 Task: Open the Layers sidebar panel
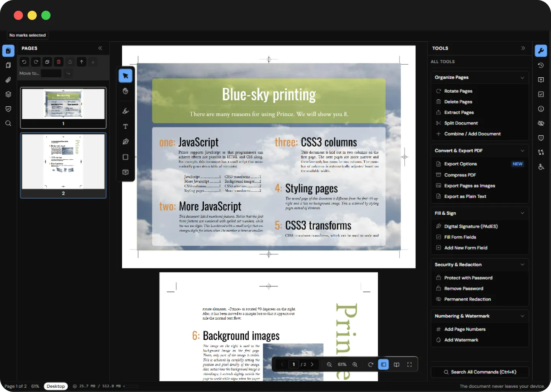click(x=8, y=95)
